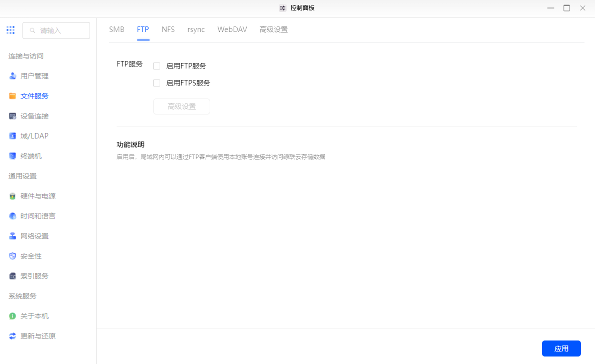The height and width of the screenshot is (364, 595).
Task: Click the 时间和语言 globe icon
Action: (13, 216)
